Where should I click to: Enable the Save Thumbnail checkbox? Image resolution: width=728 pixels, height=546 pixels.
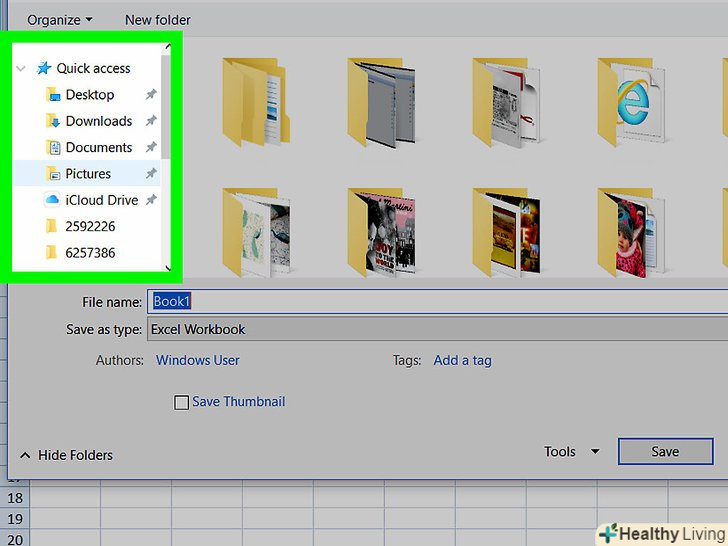click(181, 402)
